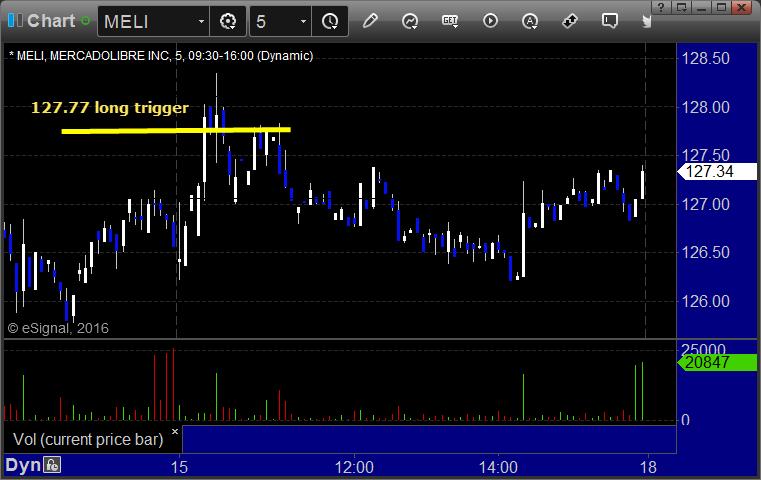Viewport: 761px width, 480px height.
Task: Click the 126.00 price axis label
Action: [x=705, y=301]
